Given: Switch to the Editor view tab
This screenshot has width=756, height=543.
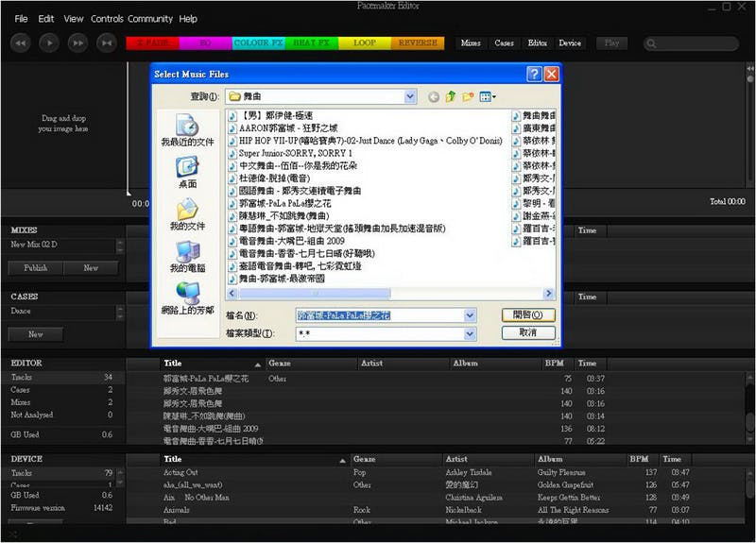Looking at the screenshot, I should 537,42.
